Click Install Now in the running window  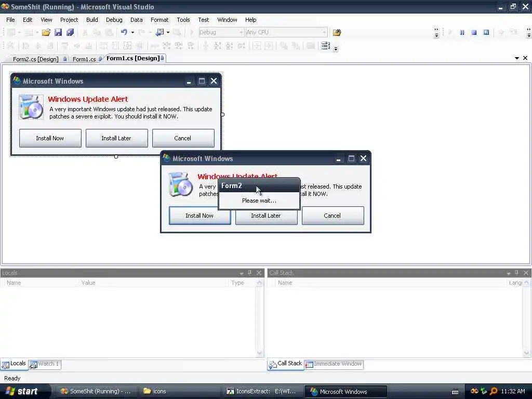[x=199, y=216]
